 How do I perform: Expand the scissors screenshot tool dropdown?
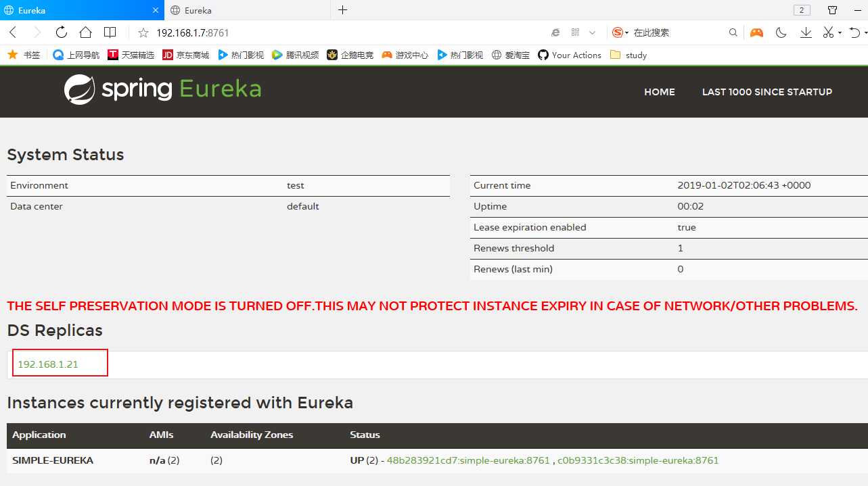[840, 32]
